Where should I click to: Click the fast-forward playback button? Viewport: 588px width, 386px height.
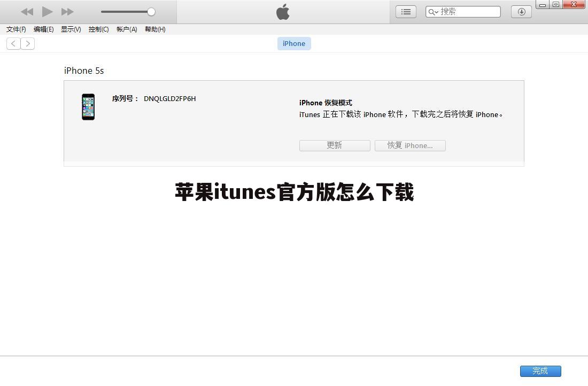tap(67, 12)
